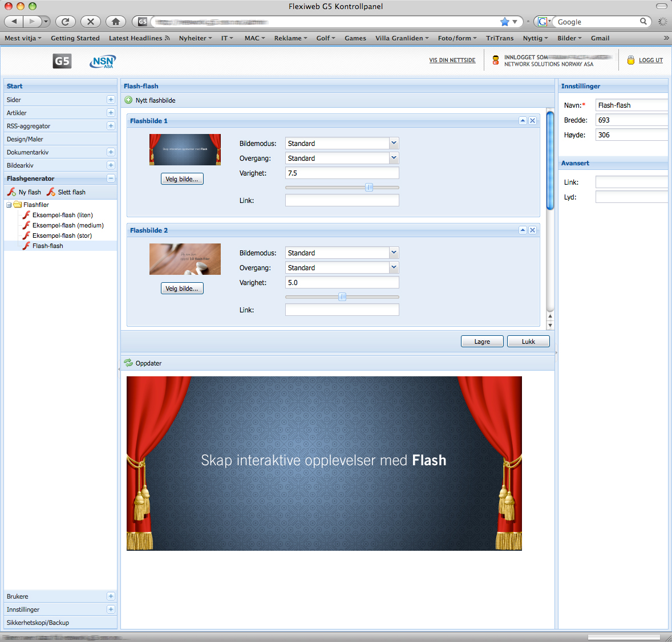
Task: Collapse the Flashbilde 2 panel
Action: [523, 230]
